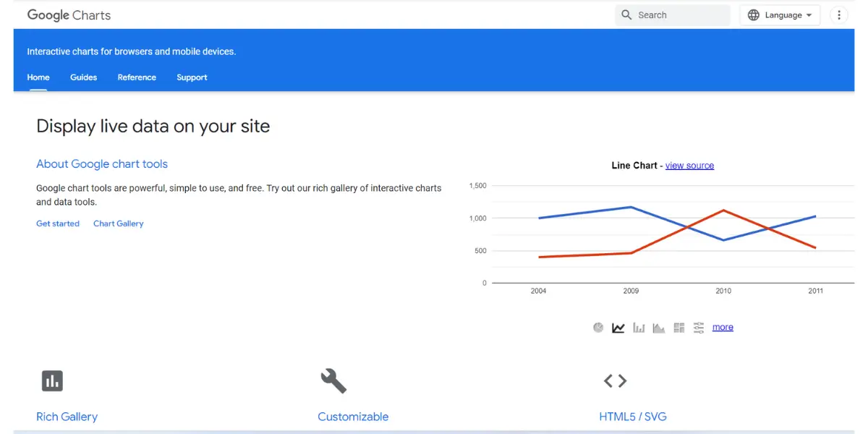This screenshot has width=868, height=434.
Task: Click the Rich Gallery bar chart icon
Action: pyautogui.click(x=52, y=380)
